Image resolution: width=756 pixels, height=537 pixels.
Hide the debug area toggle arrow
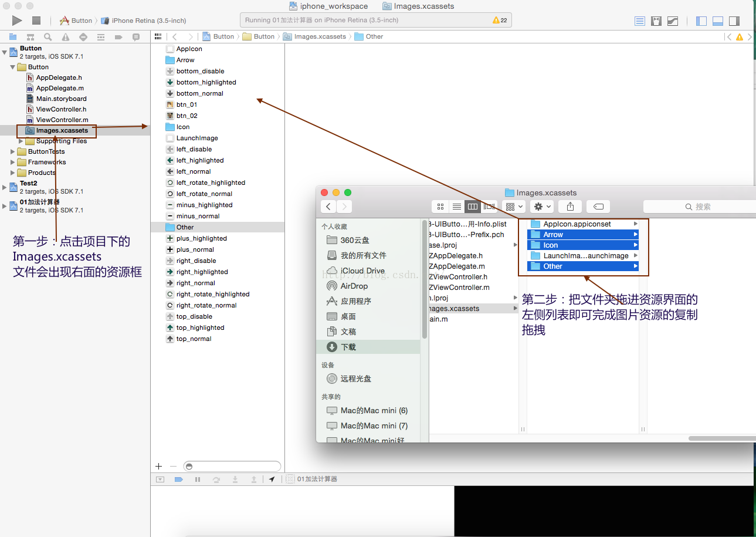[160, 479]
